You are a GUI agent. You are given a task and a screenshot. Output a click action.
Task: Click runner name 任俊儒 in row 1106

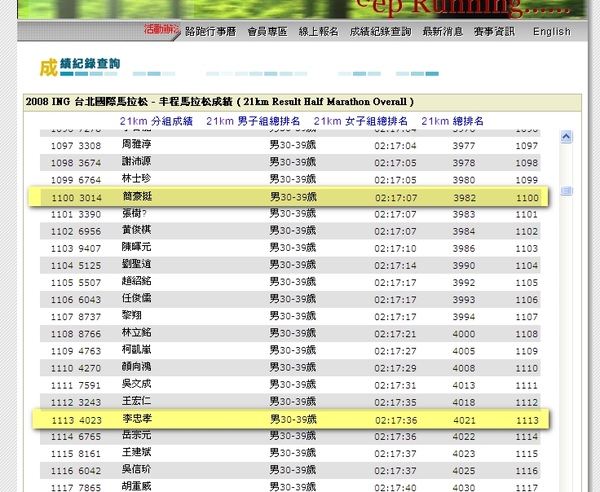tap(137, 298)
